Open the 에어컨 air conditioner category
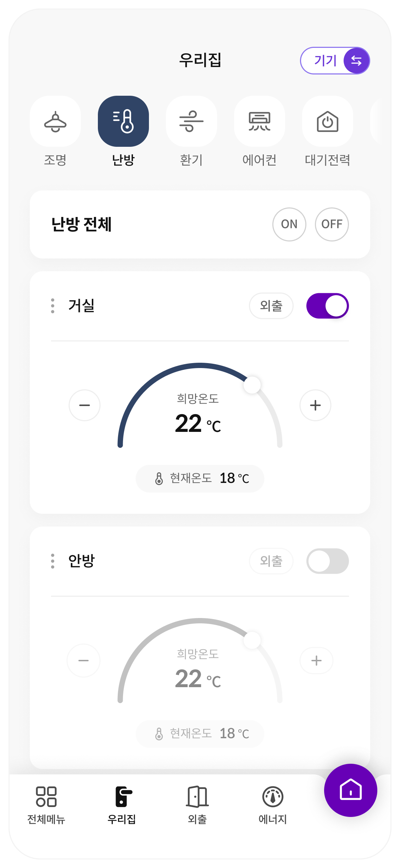This screenshot has height=868, width=400. tap(260, 121)
